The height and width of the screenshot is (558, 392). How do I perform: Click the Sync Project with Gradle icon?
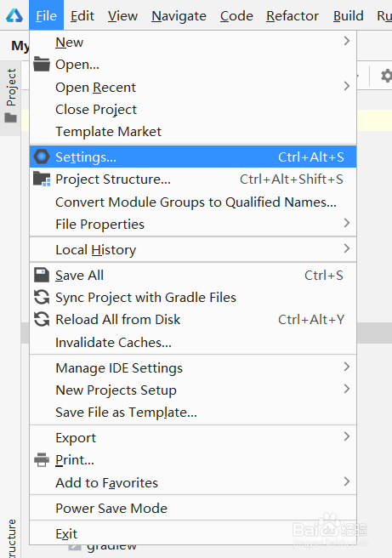pyautogui.click(x=42, y=297)
